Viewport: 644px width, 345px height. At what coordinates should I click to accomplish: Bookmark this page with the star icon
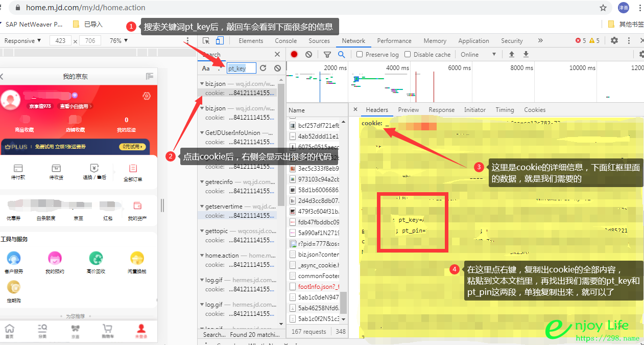click(603, 8)
